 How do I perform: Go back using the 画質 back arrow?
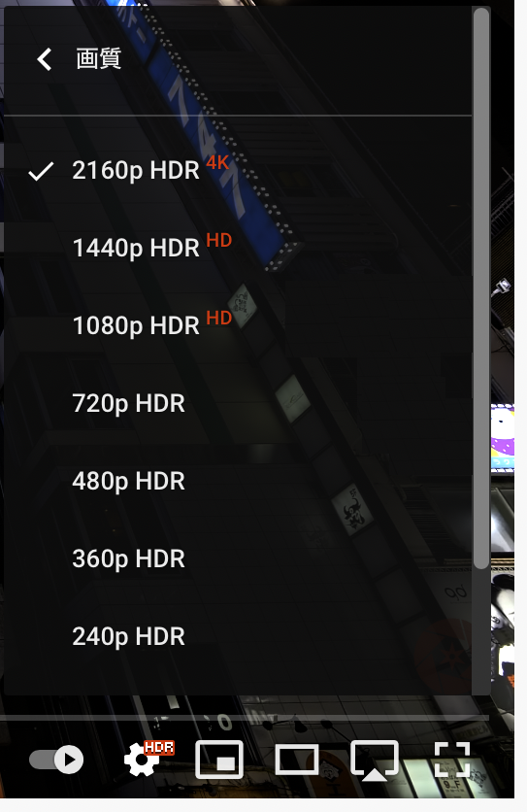pyautogui.click(x=45, y=59)
